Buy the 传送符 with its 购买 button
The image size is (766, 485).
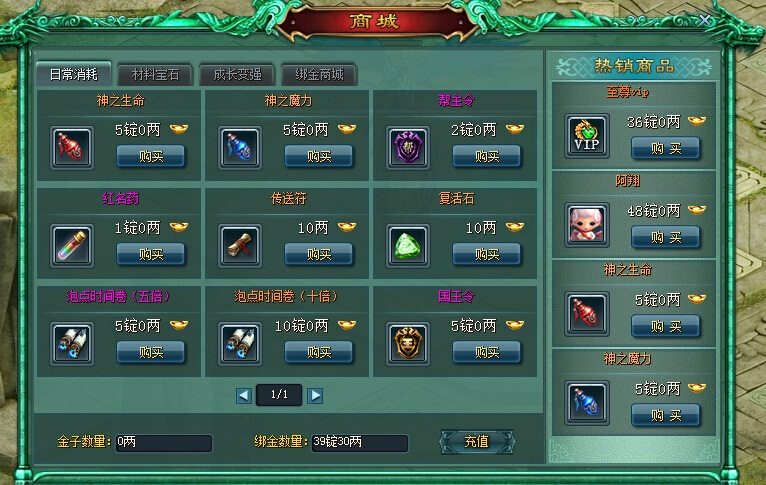tap(319, 254)
